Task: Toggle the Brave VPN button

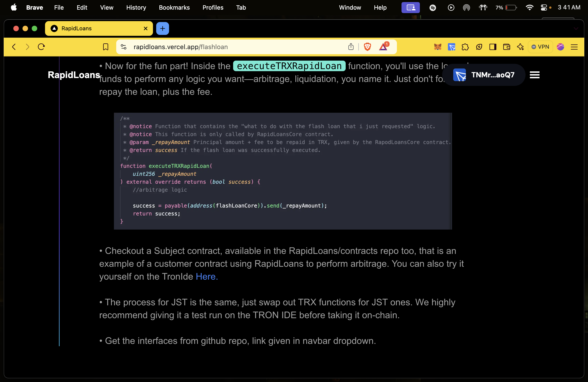Action: (540, 47)
